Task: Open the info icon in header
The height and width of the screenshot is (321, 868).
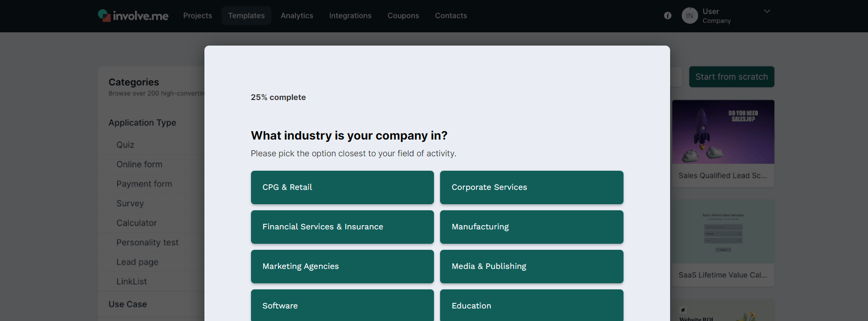Action: click(x=668, y=15)
